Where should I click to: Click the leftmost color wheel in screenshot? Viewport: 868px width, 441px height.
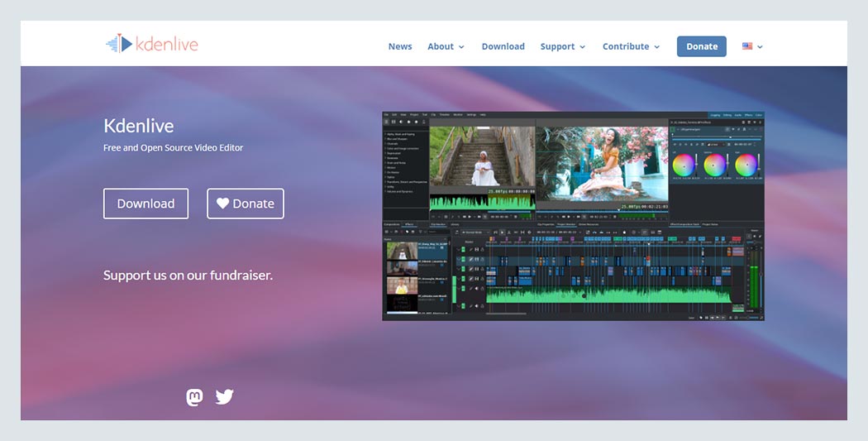coord(684,165)
